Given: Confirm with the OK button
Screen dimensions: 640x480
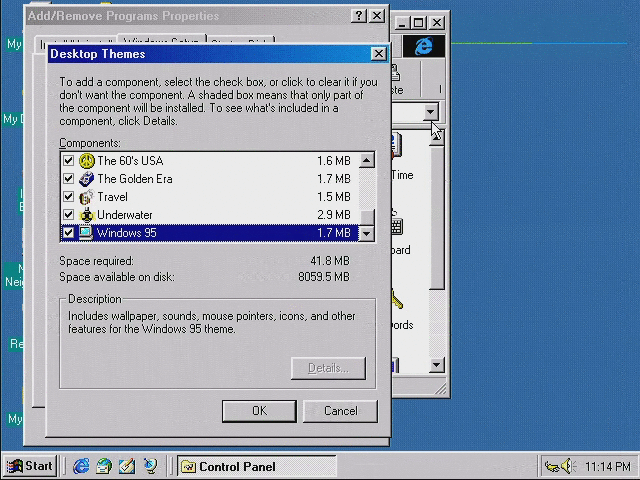Looking at the screenshot, I should (259, 411).
